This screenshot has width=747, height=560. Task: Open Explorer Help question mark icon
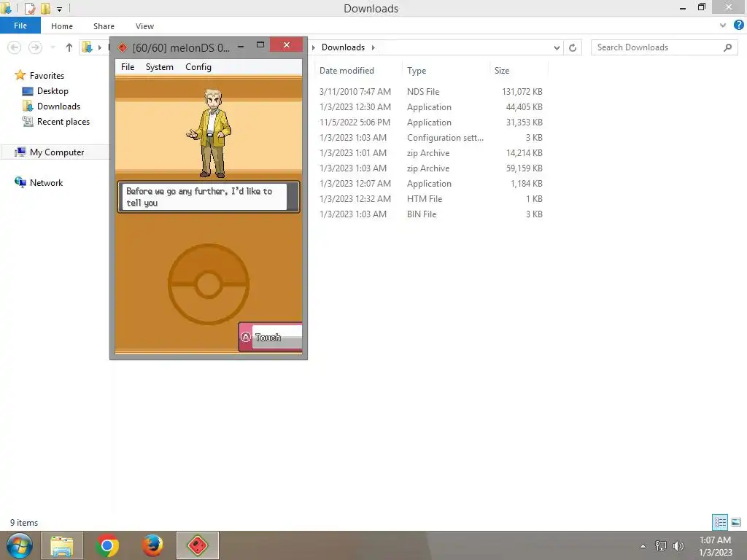(739, 26)
